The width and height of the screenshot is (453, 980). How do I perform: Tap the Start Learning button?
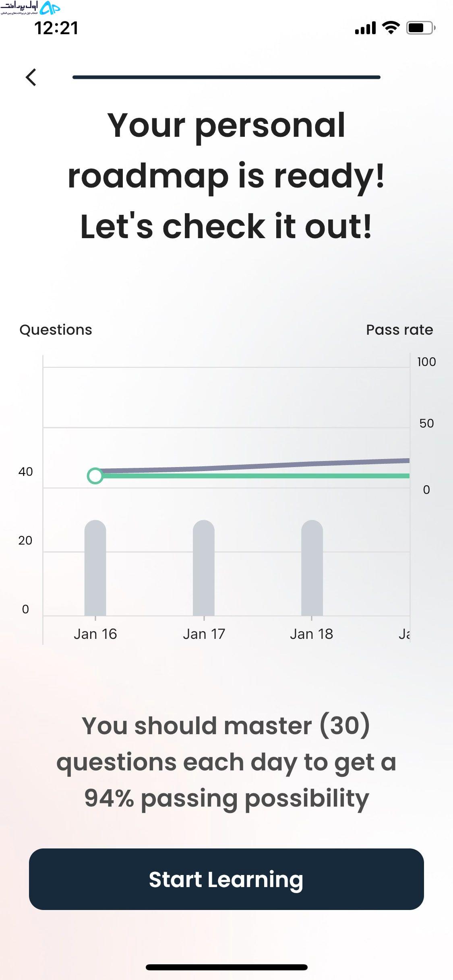coord(226,879)
